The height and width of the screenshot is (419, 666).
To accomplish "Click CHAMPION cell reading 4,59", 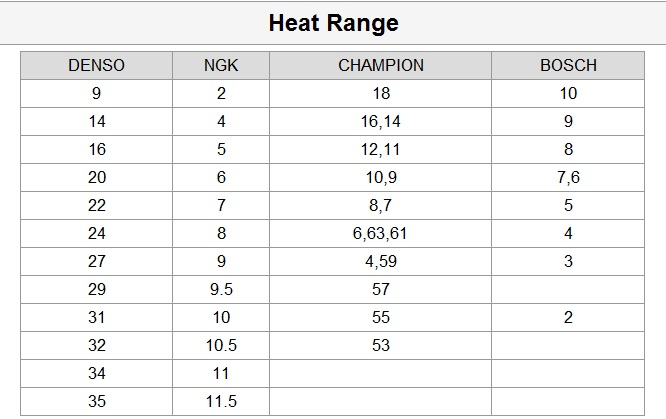I will (380, 262).
